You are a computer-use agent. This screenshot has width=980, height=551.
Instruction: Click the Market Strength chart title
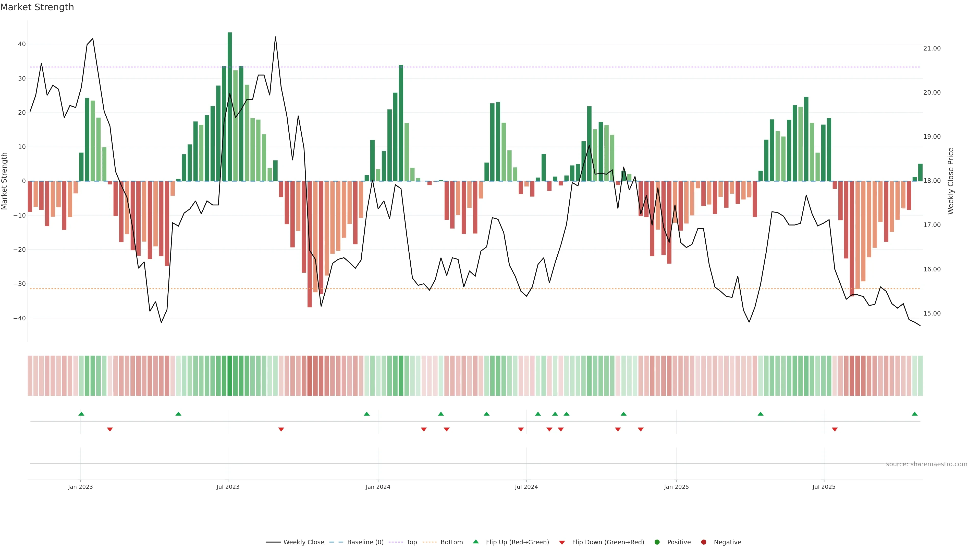point(37,7)
